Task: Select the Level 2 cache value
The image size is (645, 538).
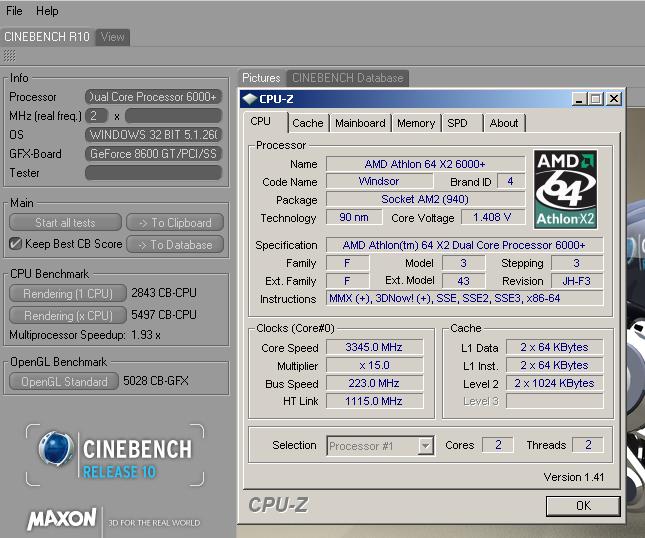Action: point(554,383)
